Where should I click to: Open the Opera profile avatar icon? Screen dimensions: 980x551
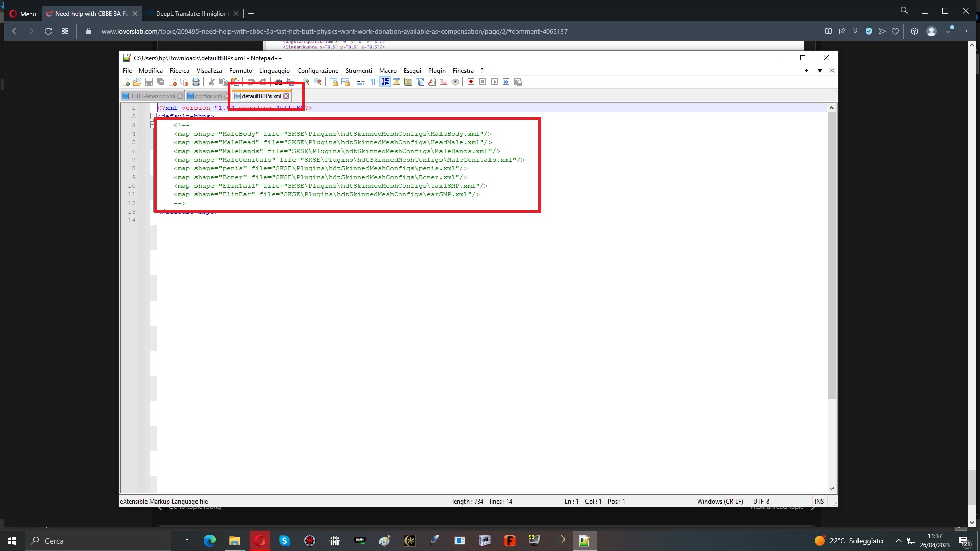click(932, 31)
